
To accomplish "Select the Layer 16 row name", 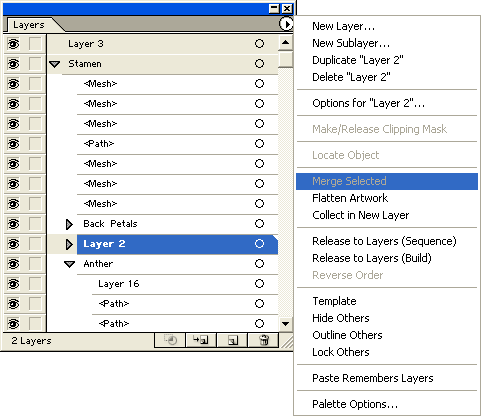I will pyautogui.click(x=119, y=284).
